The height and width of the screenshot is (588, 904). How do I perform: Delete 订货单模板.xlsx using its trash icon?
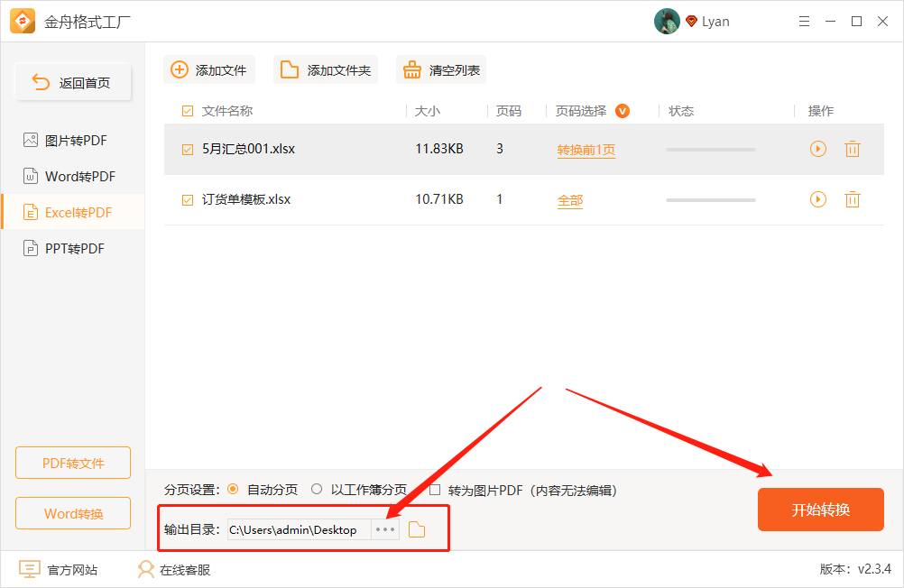(852, 199)
